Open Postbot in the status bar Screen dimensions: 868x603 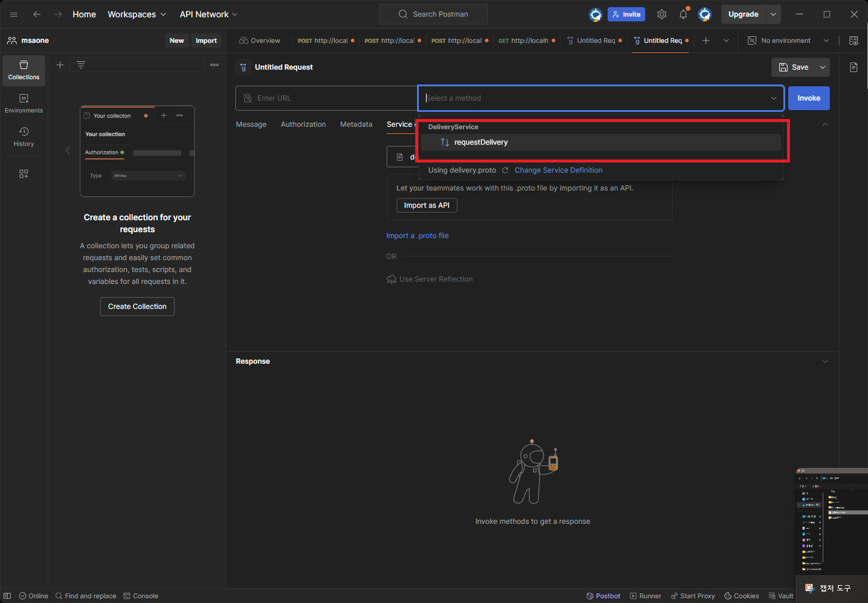tap(603, 596)
